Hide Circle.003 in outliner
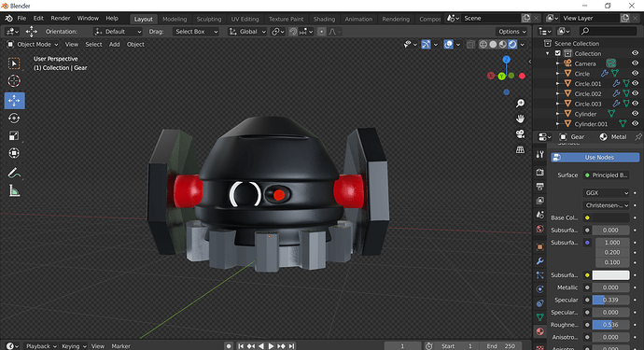 tap(635, 104)
